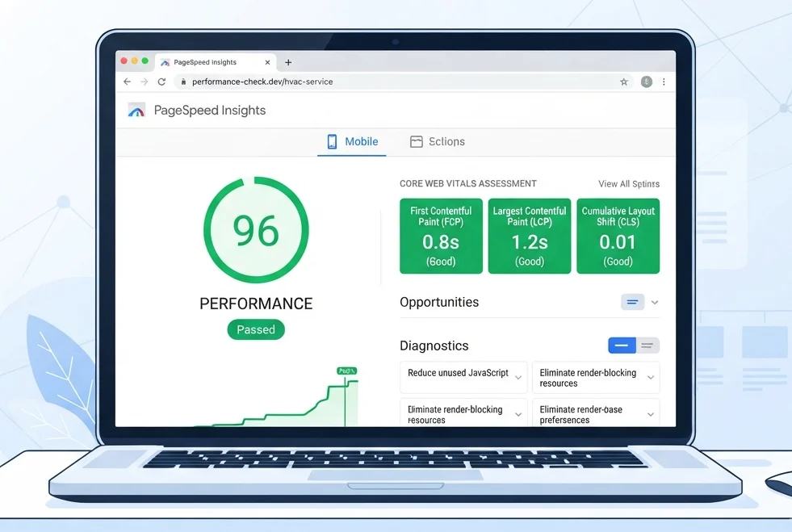Click the First Contentful Paint card
792x532 pixels.
[x=441, y=236]
